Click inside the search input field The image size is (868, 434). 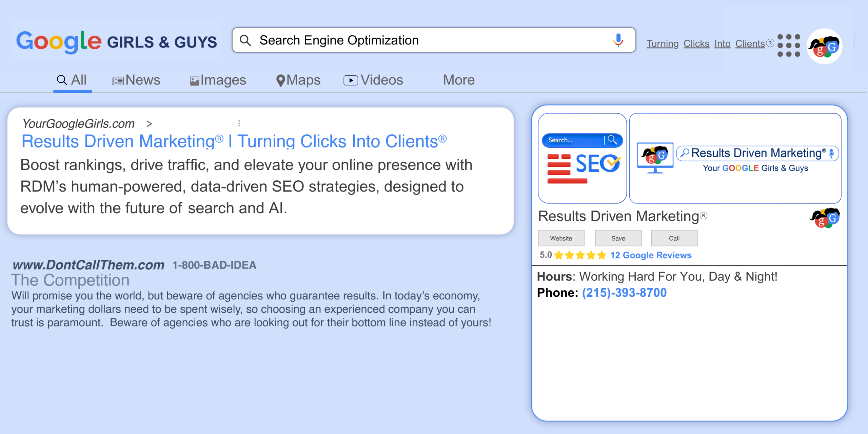(407, 40)
